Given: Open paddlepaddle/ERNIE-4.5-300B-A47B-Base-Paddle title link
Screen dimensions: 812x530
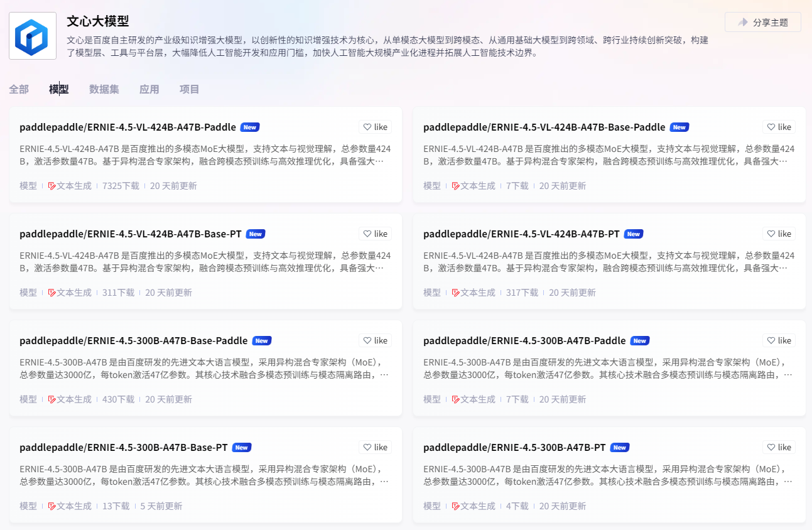Looking at the screenshot, I should pos(134,340).
